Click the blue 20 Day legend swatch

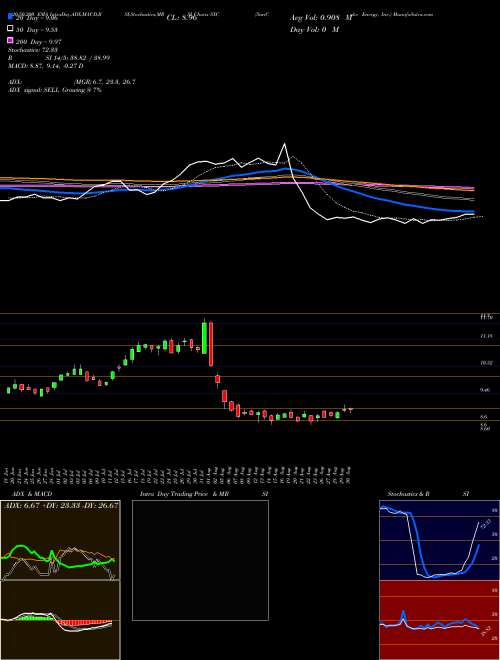click(x=11, y=17)
